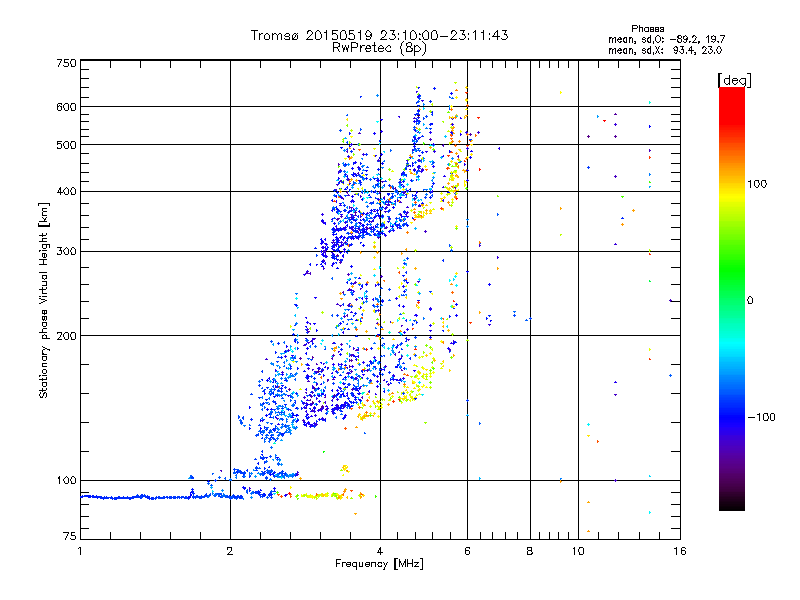This screenshot has width=800, height=600.
Task: Click y-axis tick label '500'
Action: point(66,145)
